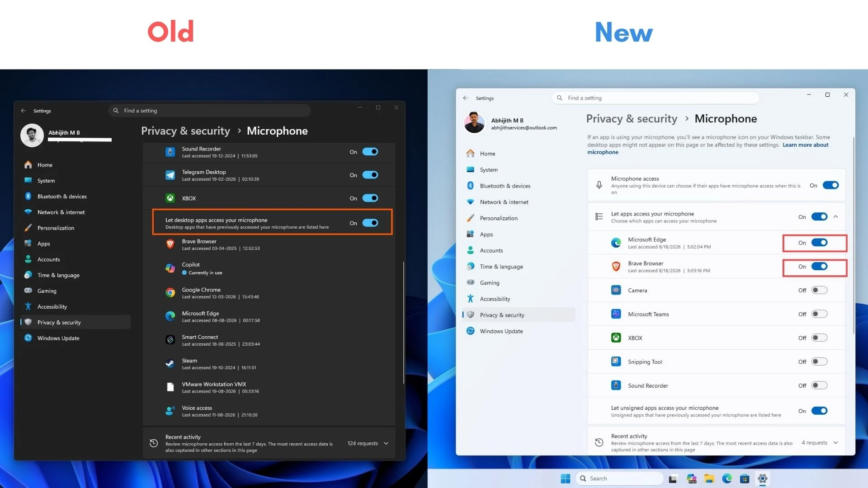Click System in the Old window sidebar
This screenshot has width=868, height=488.
click(x=76, y=181)
